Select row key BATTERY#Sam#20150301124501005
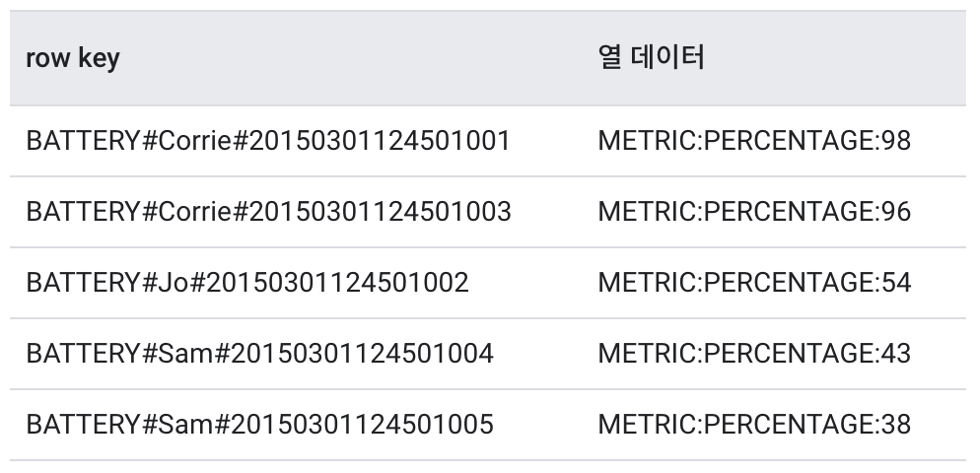The height and width of the screenshot is (473, 980). (x=259, y=425)
